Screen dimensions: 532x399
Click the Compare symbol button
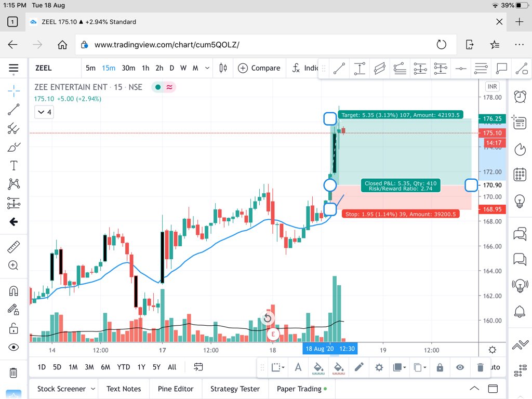pyautogui.click(x=259, y=68)
